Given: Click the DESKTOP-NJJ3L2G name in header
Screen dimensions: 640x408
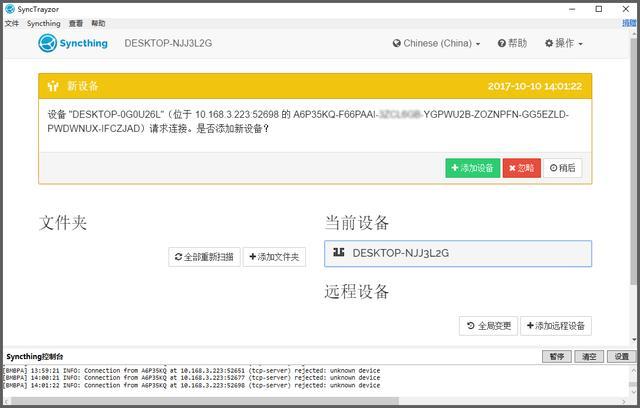Looking at the screenshot, I should (168, 43).
